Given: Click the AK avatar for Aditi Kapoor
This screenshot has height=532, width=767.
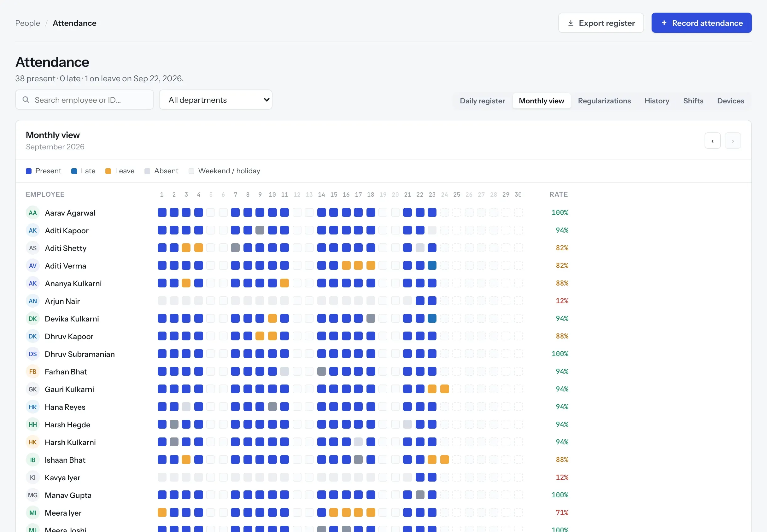Looking at the screenshot, I should pyautogui.click(x=33, y=230).
